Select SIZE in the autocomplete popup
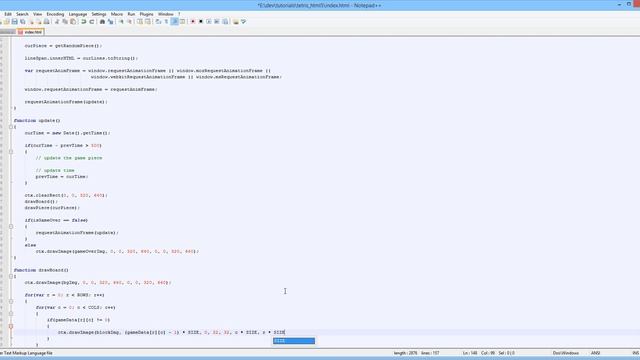Image resolution: width=640 pixels, height=360 pixels. [294, 341]
